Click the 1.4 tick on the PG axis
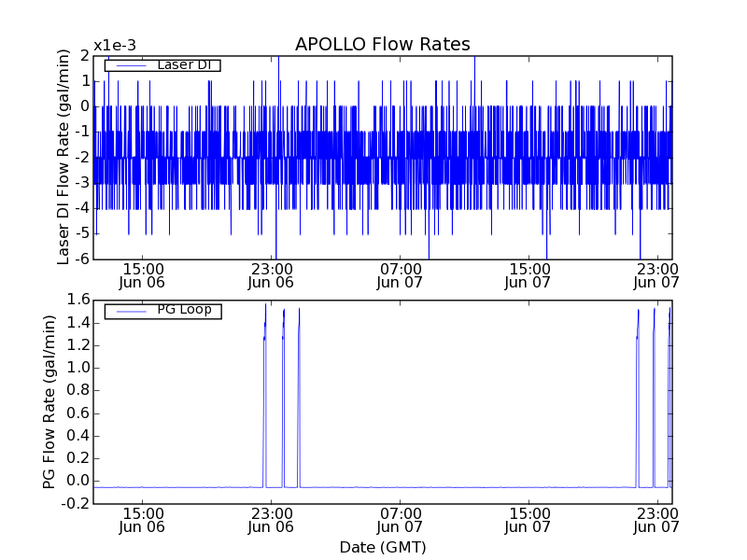The height and width of the screenshot is (560, 747). point(78,322)
